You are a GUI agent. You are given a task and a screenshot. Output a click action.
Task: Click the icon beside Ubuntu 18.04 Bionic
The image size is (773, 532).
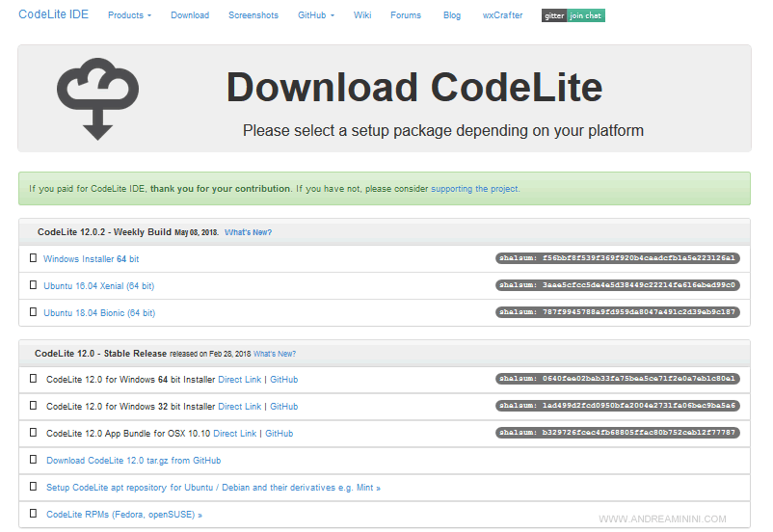34,312
